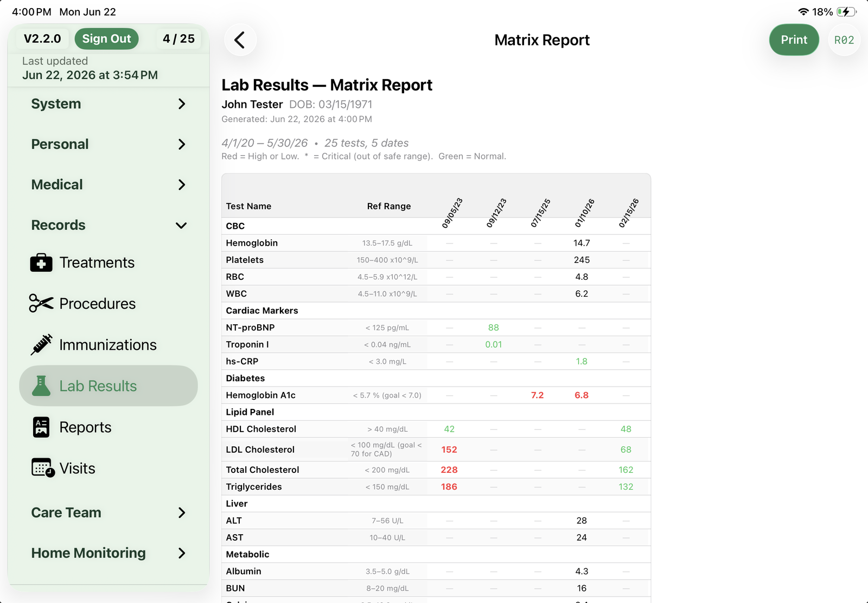868x603 pixels.
Task: Click the WBC reference range text
Action: 387,294
